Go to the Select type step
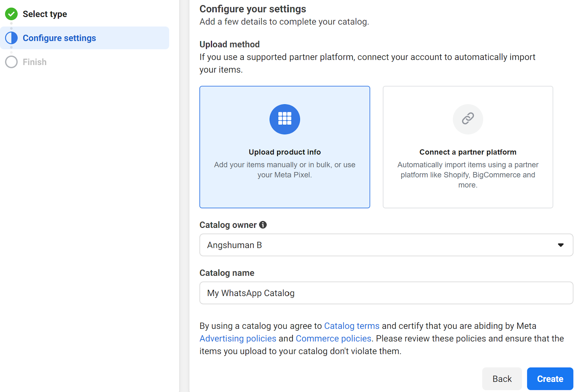 45,14
